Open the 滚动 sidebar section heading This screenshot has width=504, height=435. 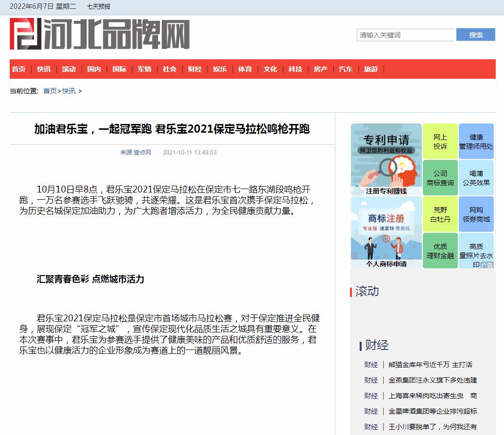pos(367,291)
